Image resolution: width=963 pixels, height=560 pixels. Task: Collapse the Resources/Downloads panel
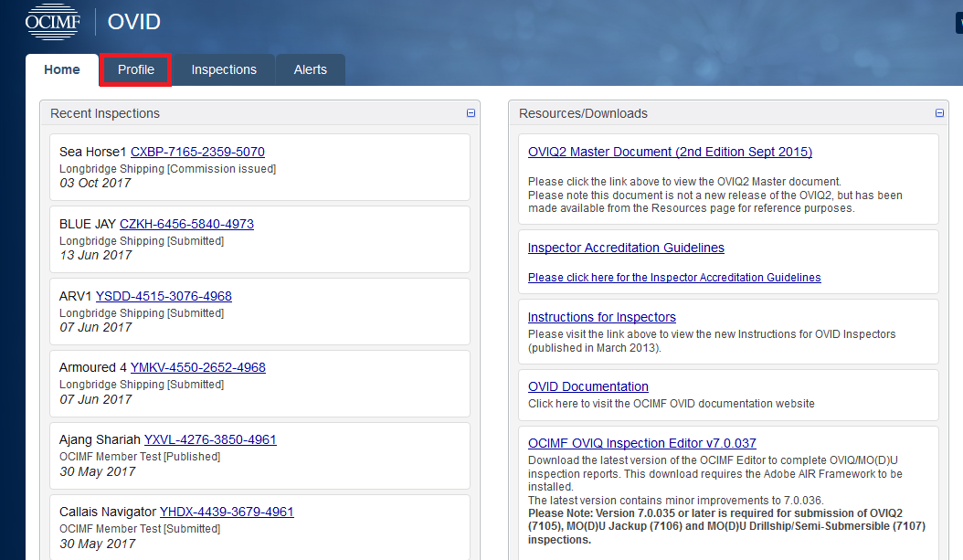pos(939,113)
